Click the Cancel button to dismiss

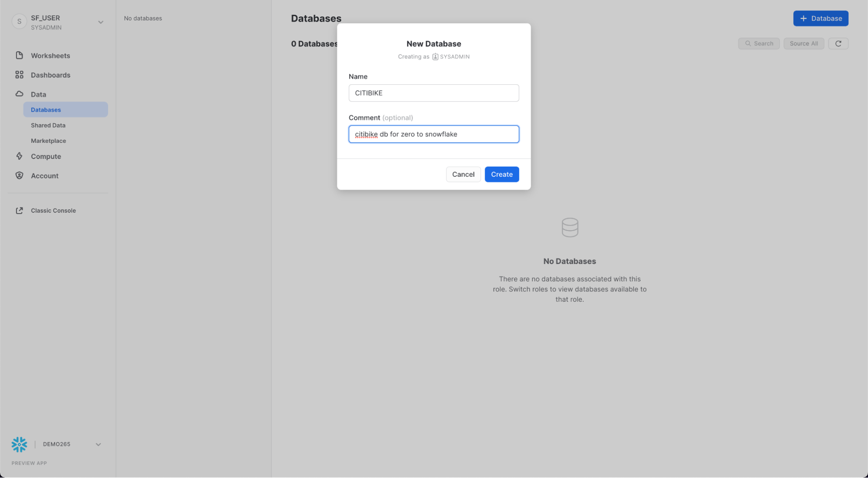coord(463,174)
